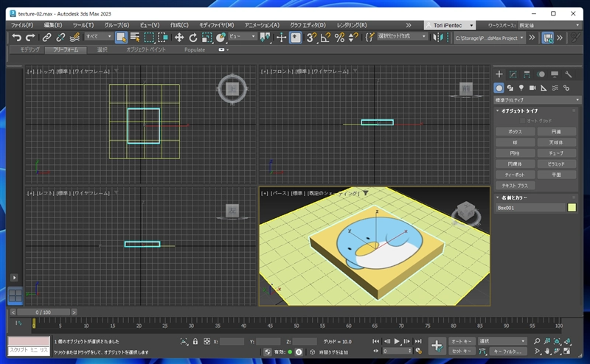Toggle the selection lock padlock icon
Image resolution: width=590 pixels, height=364 pixels.
[195, 341]
